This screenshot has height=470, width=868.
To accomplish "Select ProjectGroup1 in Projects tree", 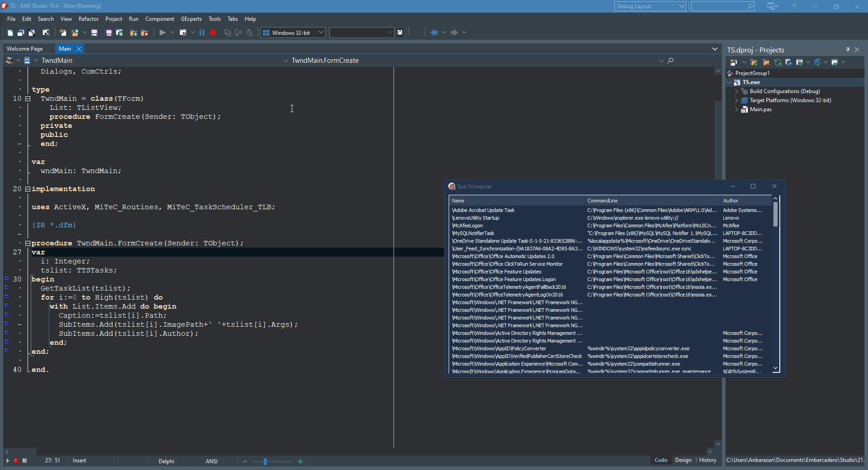I will (752, 73).
